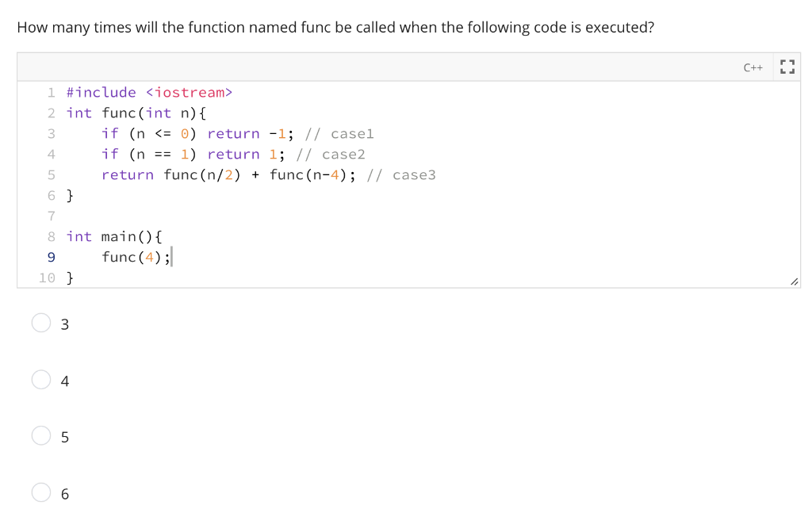Click line number 8 beside main function
The width and height of the screenshot is (812, 509).
[51, 236]
